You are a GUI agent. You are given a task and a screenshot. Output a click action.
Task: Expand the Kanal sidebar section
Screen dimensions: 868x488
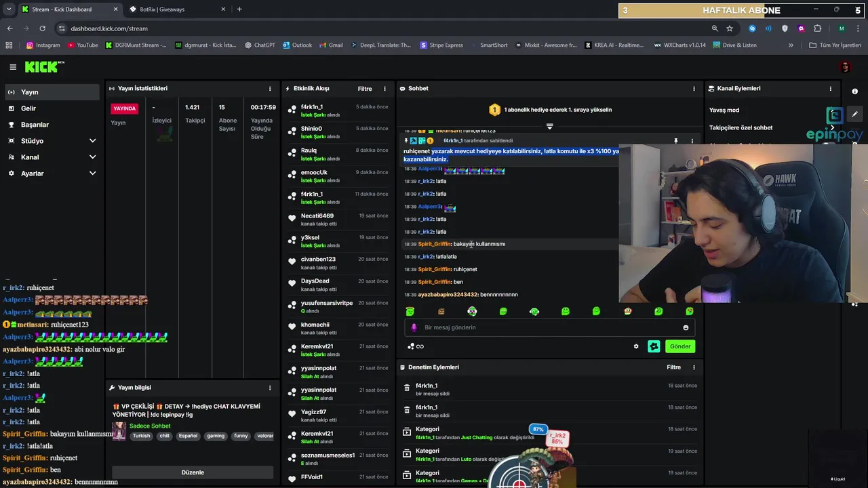click(92, 157)
